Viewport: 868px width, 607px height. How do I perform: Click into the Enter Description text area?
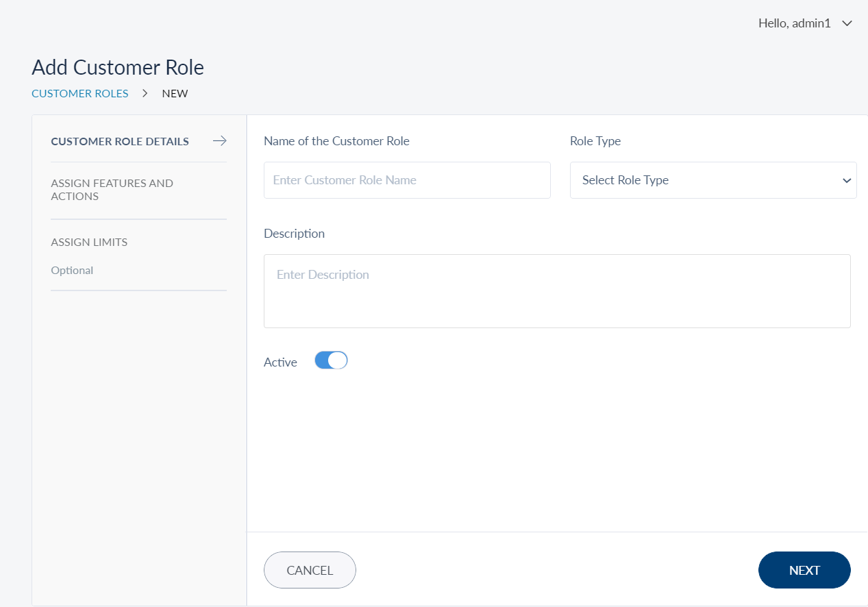pyautogui.click(x=557, y=291)
